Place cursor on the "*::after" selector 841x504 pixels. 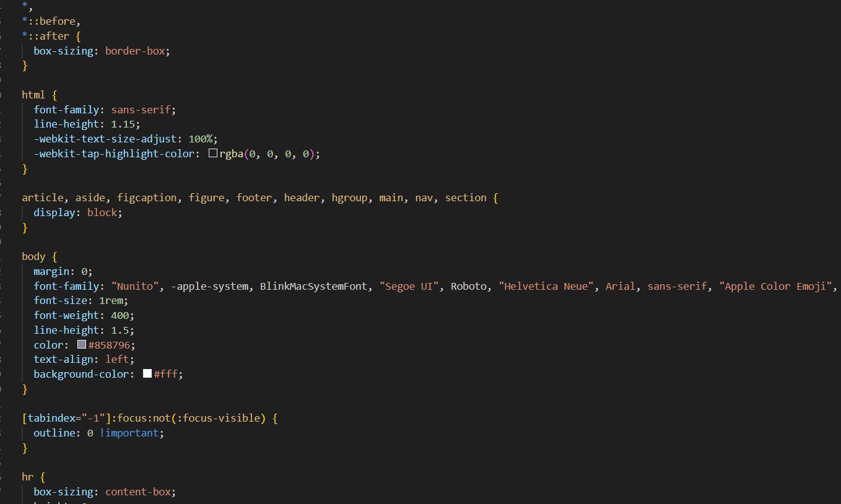[45, 36]
